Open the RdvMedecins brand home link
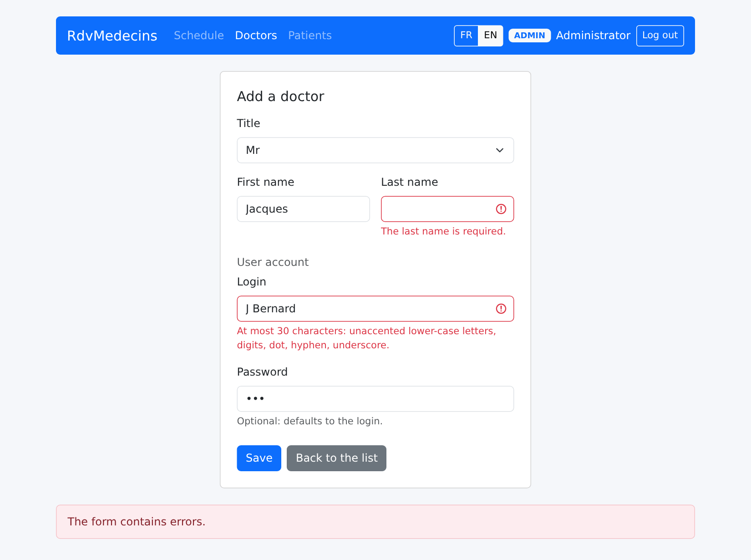751x560 pixels. 112,36
